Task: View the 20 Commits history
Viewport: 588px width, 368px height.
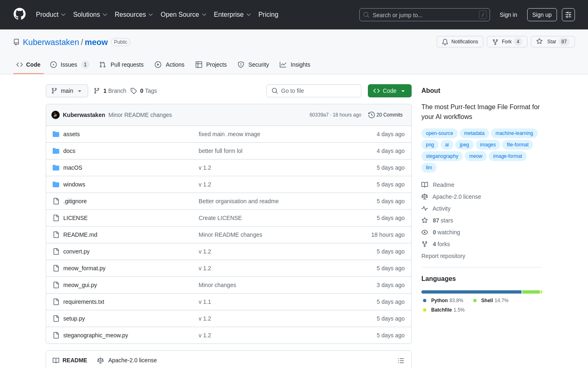Action: point(385,115)
